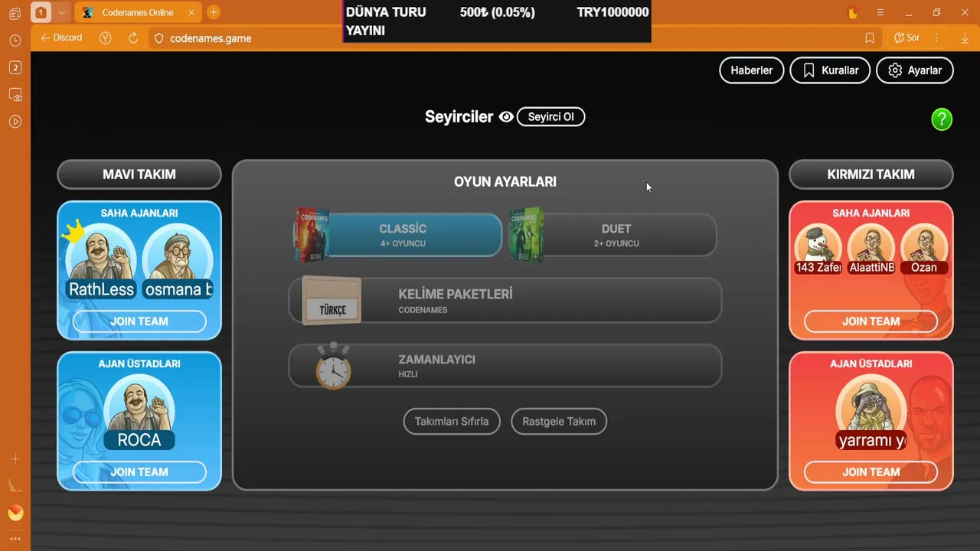Join red team Ajan Üstadları
Viewport: 980px width, 551px height.
(x=871, y=472)
